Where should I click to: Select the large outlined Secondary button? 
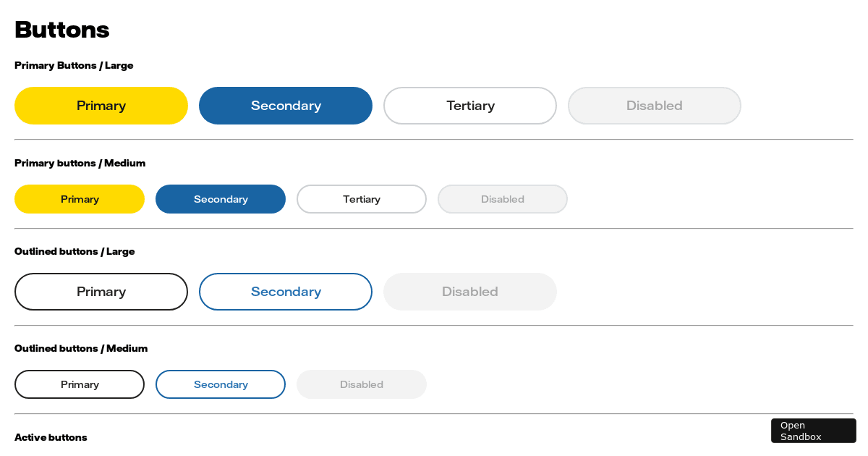[286, 292]
